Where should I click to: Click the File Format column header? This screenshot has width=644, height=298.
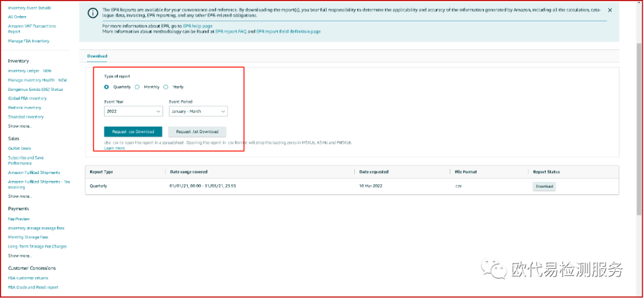click(x=466, y=172)
